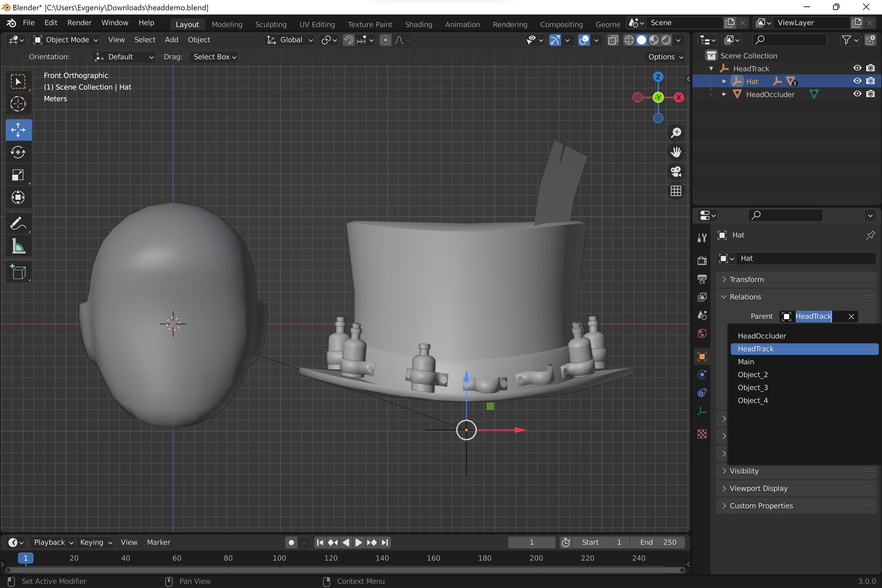882x588 pixels.
Task: Select the Rotate tool in toolbar
Action: (18, 152)
